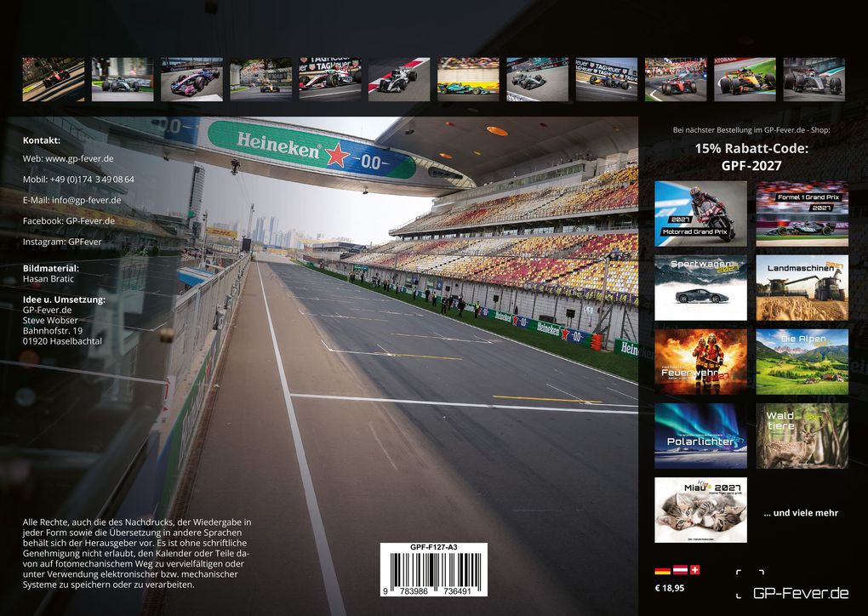Open the orange McLaren thumbnail
Viewport: 868px width, 616px height.
[x=745, y=79]
